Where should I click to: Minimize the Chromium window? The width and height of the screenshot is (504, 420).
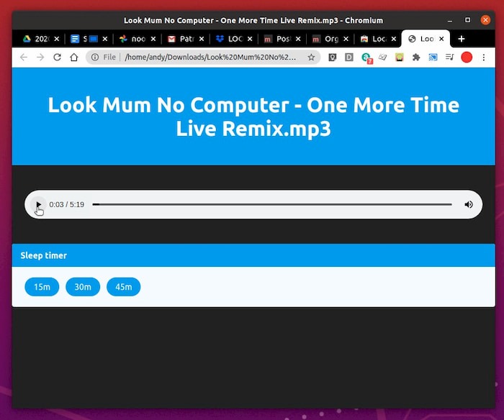450,20
